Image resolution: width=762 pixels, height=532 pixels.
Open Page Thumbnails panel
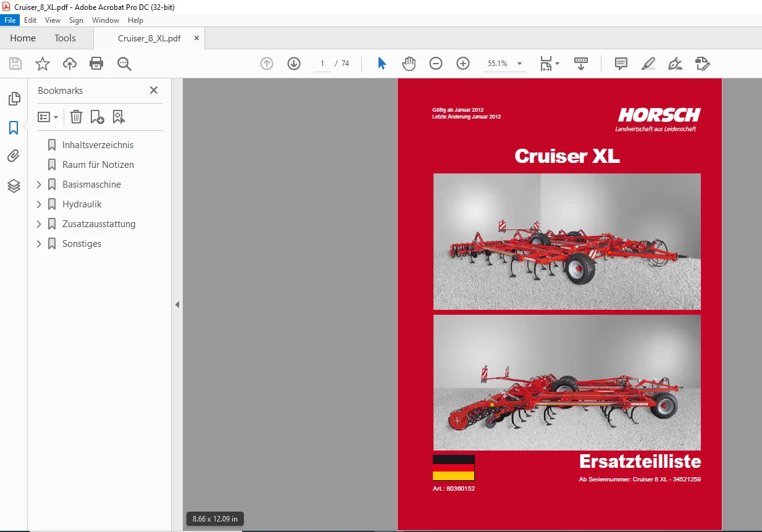[14, 99]
